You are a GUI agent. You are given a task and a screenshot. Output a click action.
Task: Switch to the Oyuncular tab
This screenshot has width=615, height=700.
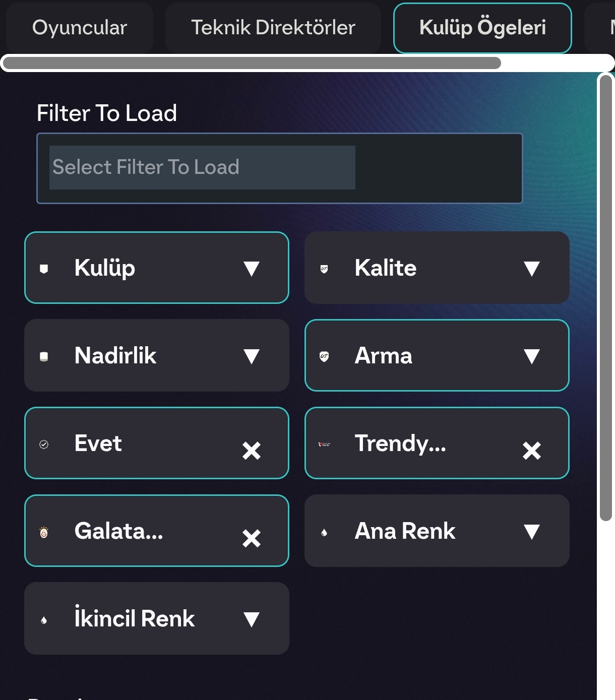80,28
